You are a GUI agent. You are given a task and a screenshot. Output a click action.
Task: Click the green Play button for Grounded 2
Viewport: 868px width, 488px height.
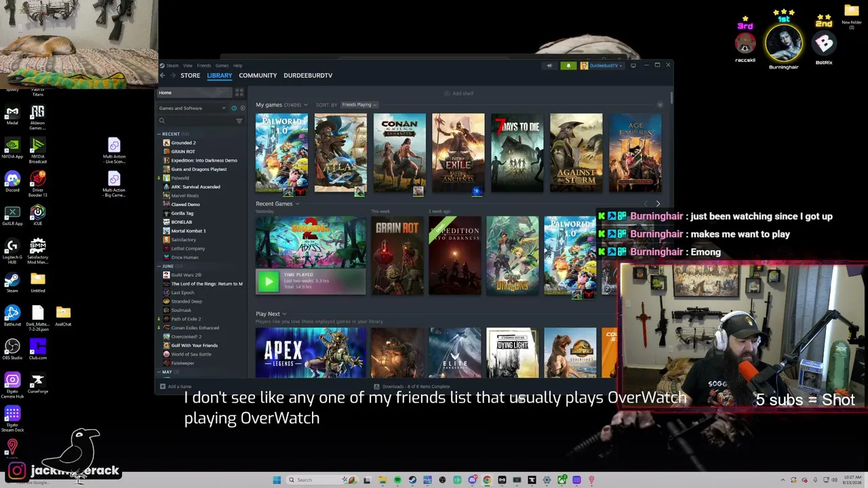(268, 281)
